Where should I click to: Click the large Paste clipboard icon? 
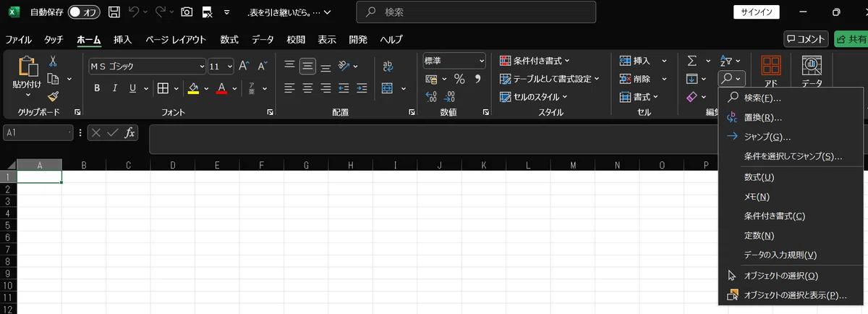pyautogui.click(x=28, y=67)
